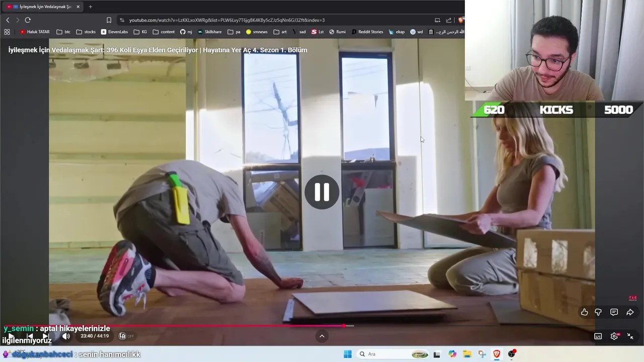This screenshot has height=362, width=644.
Task: Expand the pa bookmark folder
Action: [234, 32]
